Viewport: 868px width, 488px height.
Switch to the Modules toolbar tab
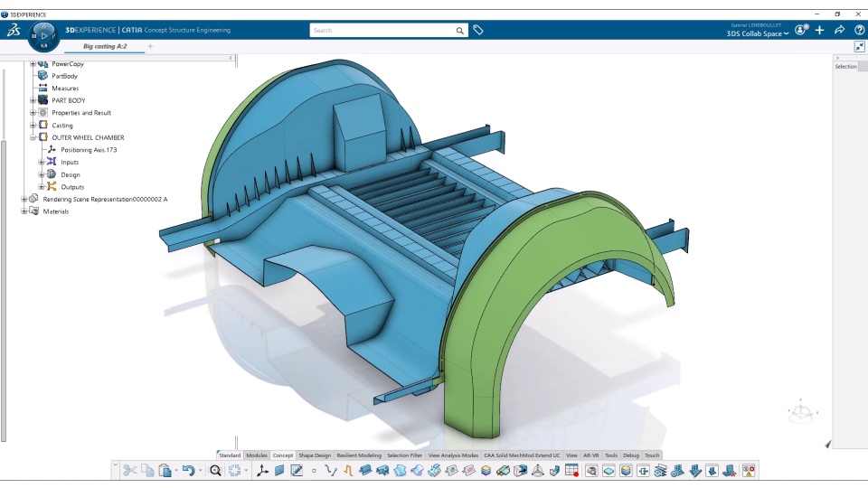[256, 455]
